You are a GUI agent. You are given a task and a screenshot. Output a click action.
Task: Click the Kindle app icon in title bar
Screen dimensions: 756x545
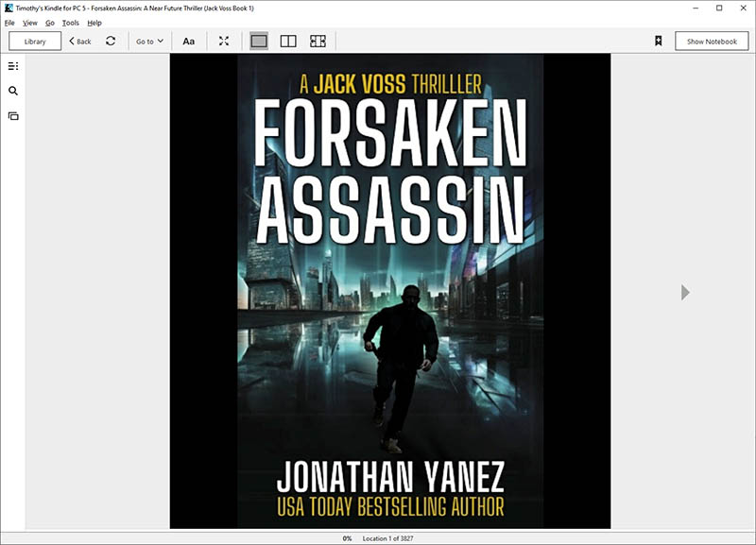[9, 8]
